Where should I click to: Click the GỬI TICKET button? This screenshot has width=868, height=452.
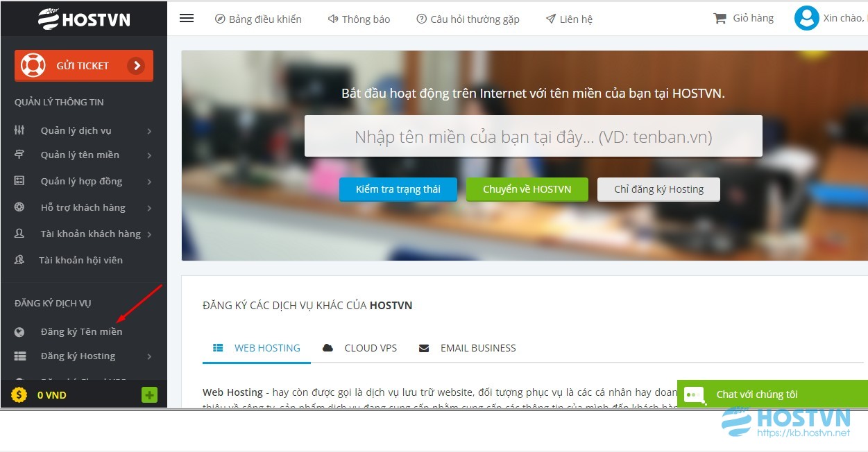84,66
